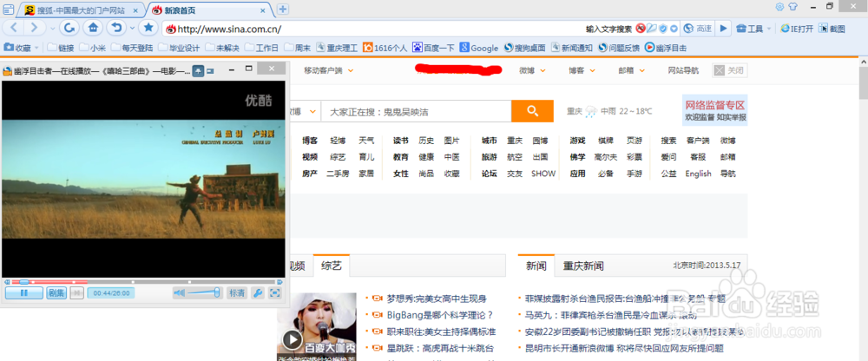Click the blue play arrow beside 高速
The width and height of the screenshot is (868, 361).
click(x=723, y=29)
